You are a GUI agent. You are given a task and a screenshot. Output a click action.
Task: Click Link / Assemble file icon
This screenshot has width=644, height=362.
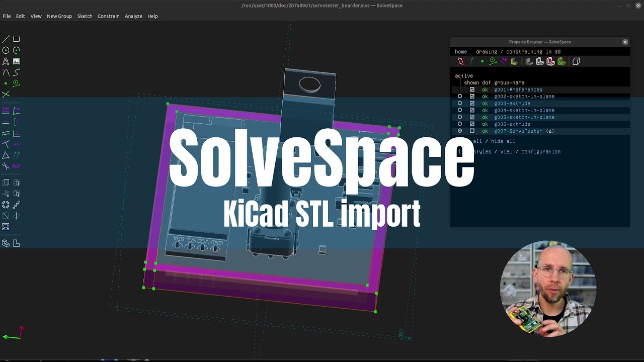click(x=6, y=227)
